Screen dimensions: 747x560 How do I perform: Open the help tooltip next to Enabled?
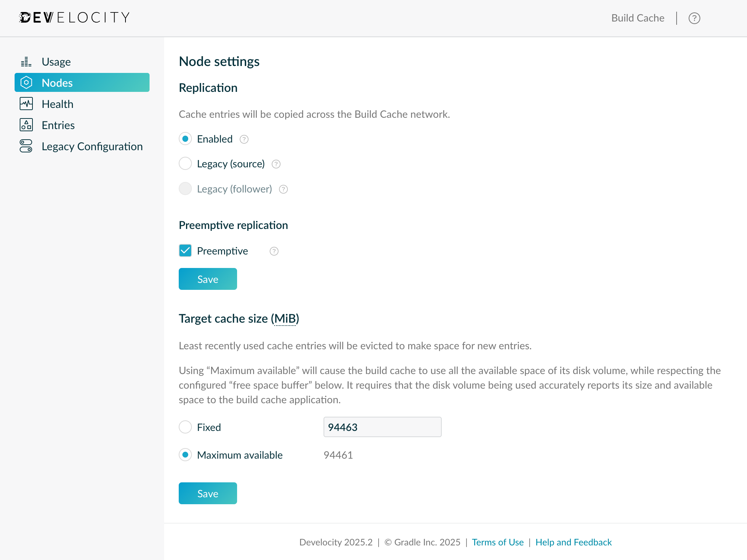243,139
